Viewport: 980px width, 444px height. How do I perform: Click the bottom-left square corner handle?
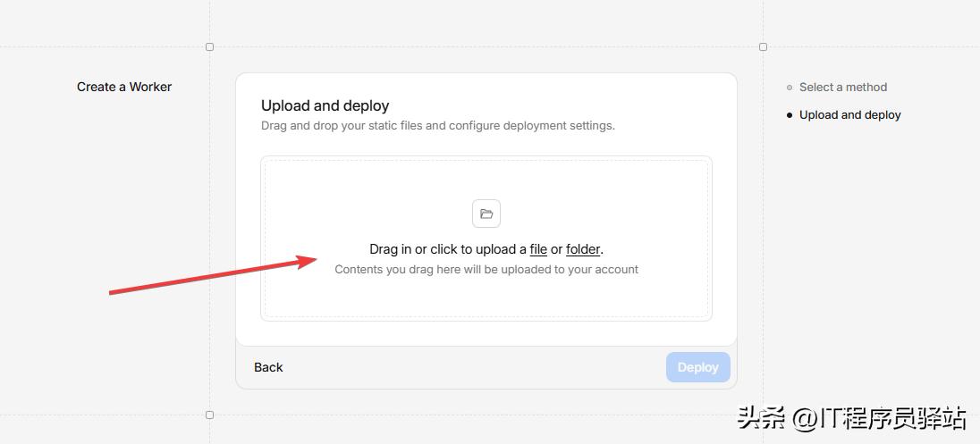coord(210,415)
